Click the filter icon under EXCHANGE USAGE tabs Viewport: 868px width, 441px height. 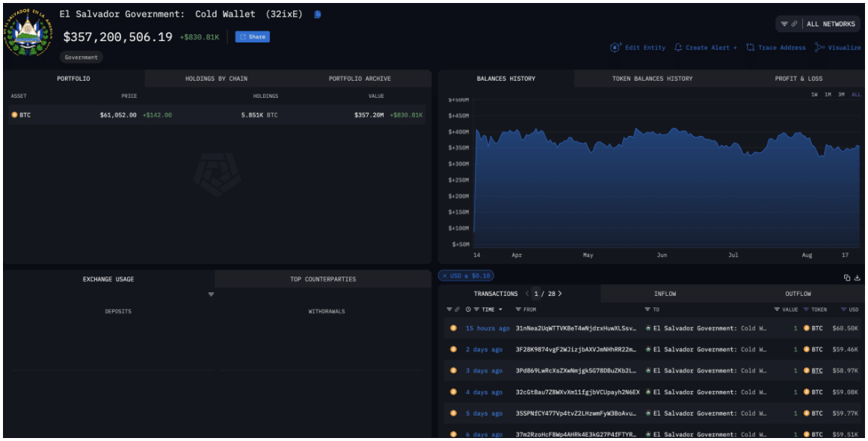coord(211,294)
